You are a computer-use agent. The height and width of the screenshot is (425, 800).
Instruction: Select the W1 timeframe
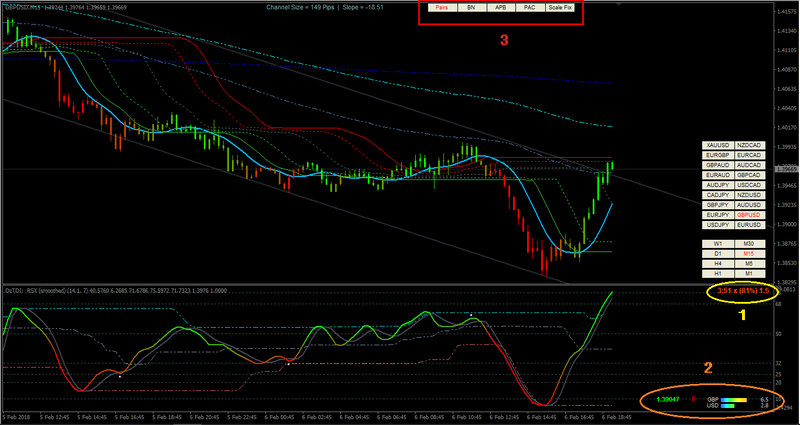(x=718, y=244)
